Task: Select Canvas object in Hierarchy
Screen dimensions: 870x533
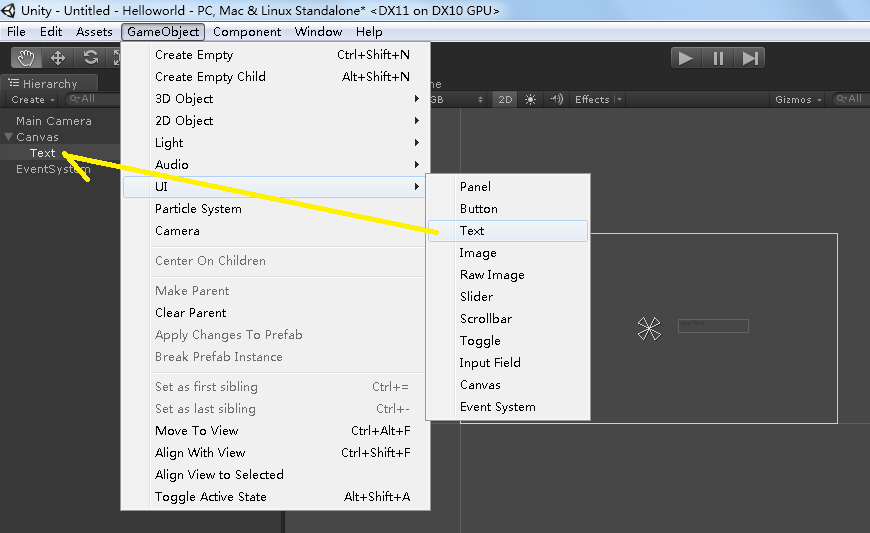Action: (x=37, y=136)
